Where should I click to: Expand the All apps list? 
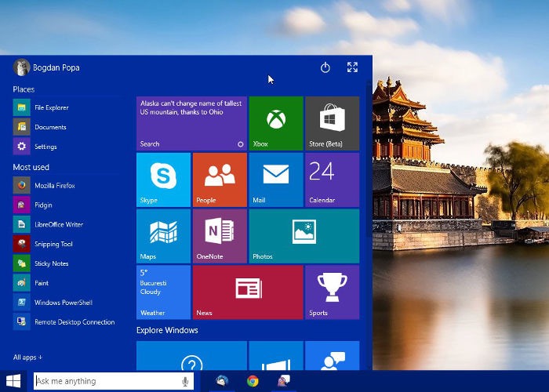[27, 358]
